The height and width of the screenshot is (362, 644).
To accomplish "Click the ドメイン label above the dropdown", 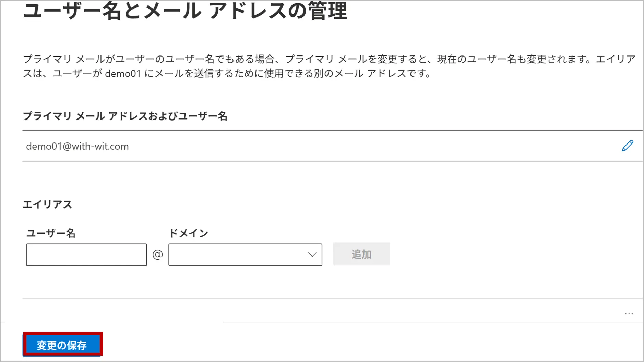I will (x=189, y=233).
